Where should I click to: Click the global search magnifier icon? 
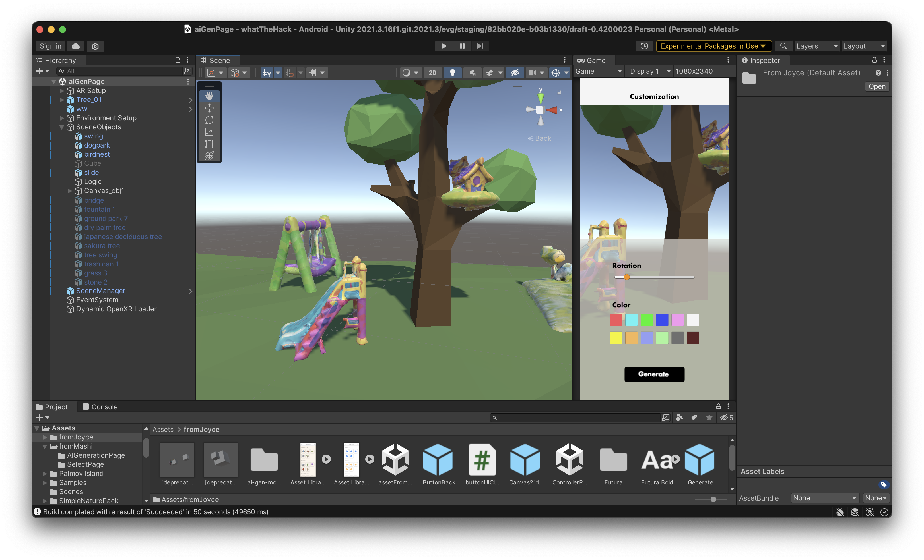(x=783, y=46)
